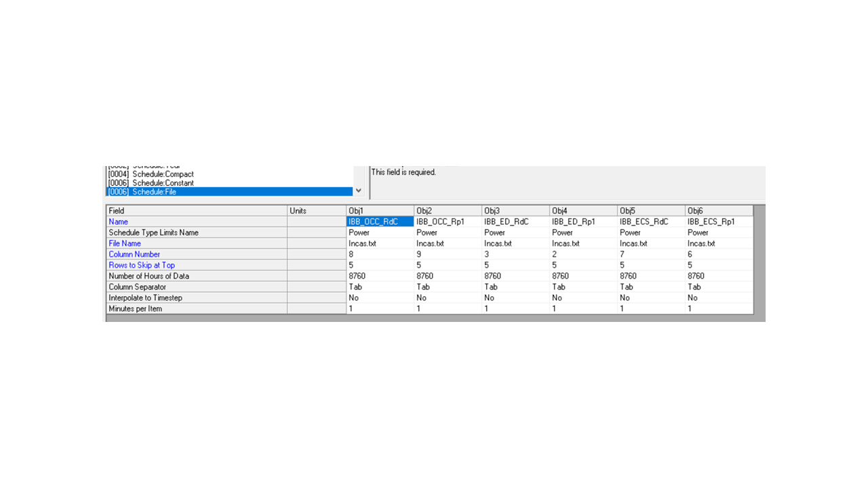This screenshot has width=868, height=488.
Task: Click the Rows to Skip at Top label
Action: click(197, 265)
